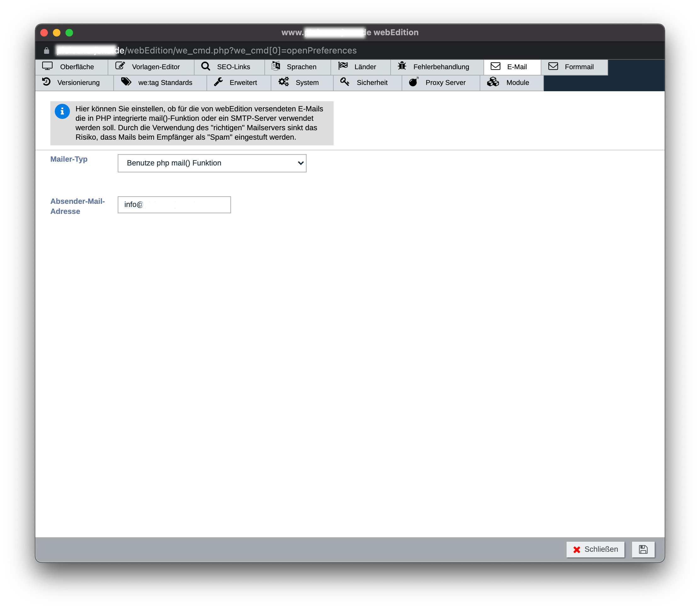Save preferences with the floppy disk button
Viewport: 700px width, 609px height.
[x=643, y=549]
